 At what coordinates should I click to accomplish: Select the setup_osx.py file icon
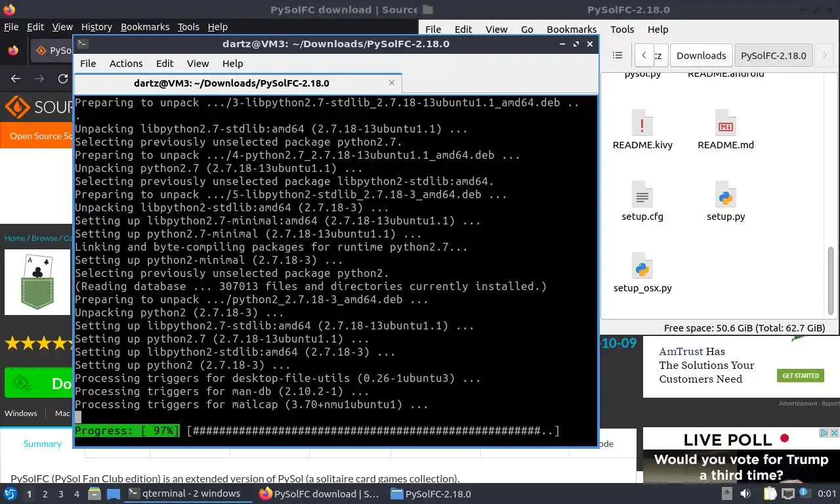coord(642,266)
